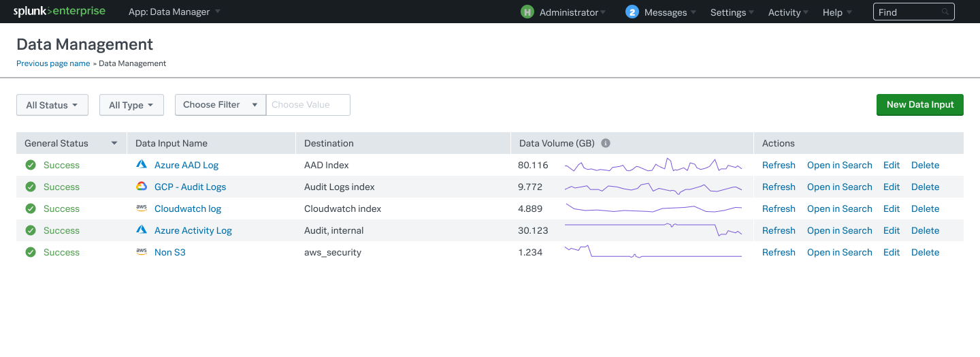Open the Administrator menu
Screen dimensions: 980x357
point(572,12)
